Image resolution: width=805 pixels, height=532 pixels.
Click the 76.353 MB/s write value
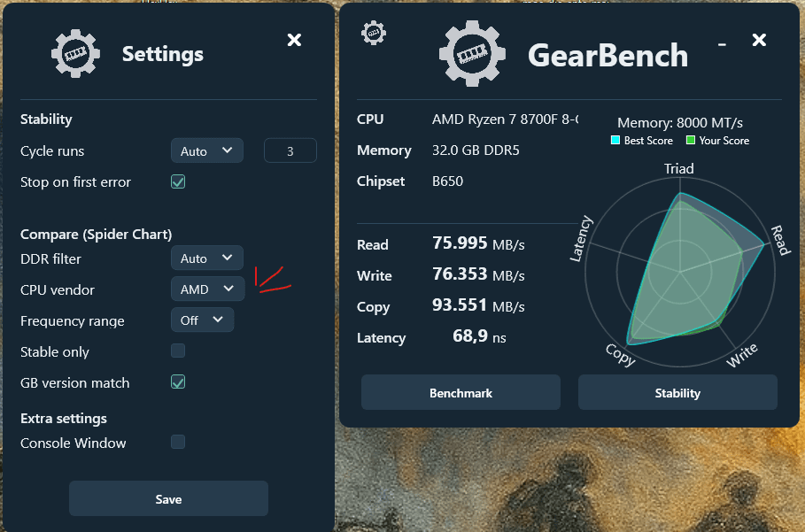[478, 274]
